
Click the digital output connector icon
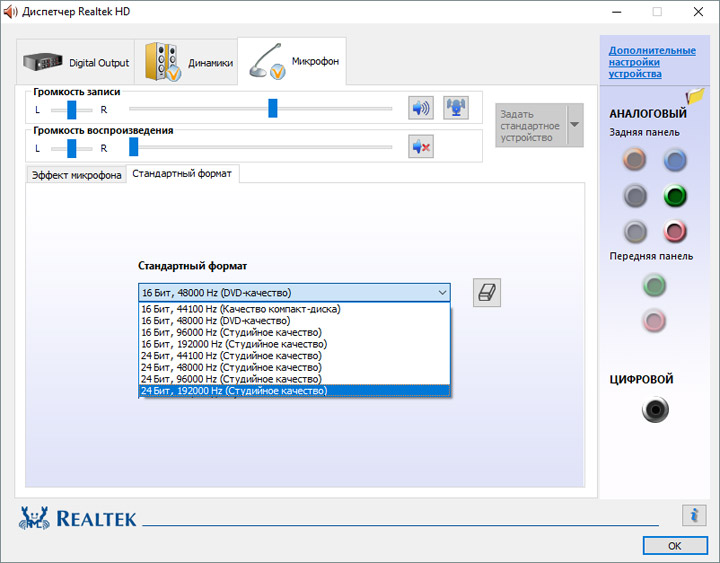(x=655, y=409)
